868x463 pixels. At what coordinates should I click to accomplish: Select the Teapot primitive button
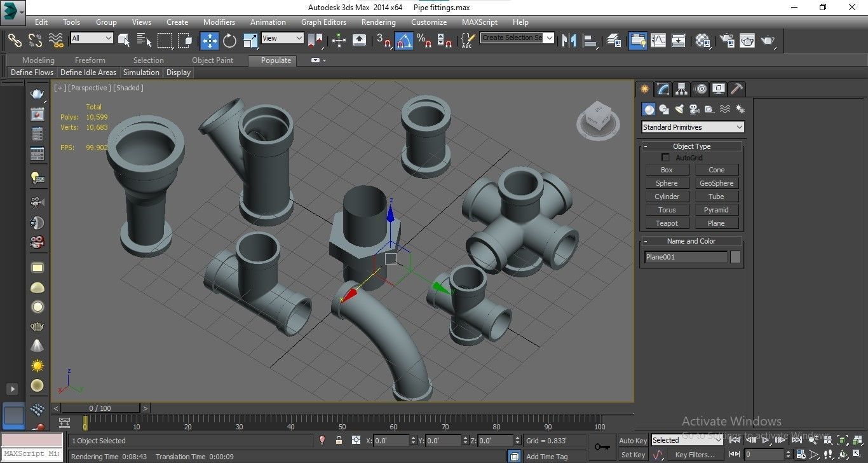[x=667, y=223]
